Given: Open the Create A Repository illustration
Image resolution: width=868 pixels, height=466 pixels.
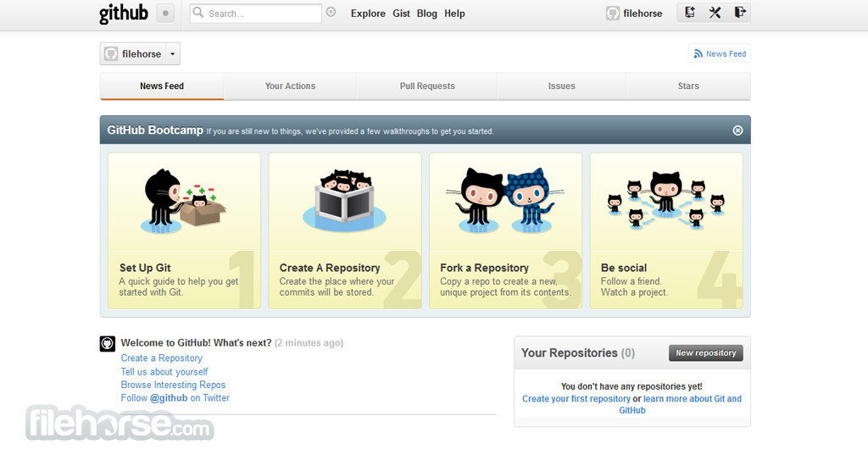Looking at the screenshot, I should (344, 200).
